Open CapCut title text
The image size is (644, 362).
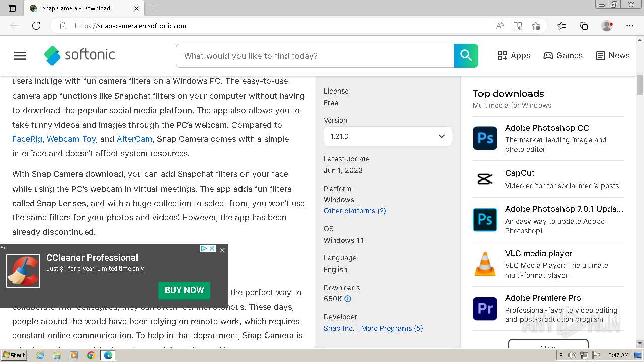(520, 173)
